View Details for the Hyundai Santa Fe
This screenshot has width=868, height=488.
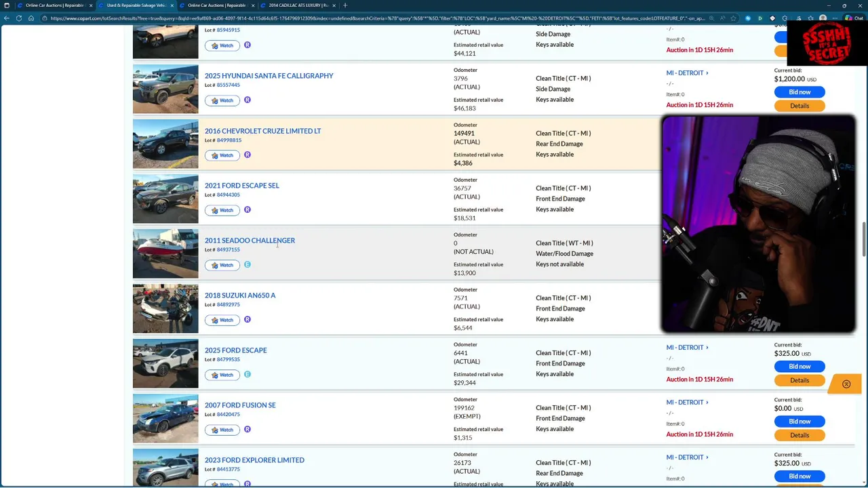[800, 106]
